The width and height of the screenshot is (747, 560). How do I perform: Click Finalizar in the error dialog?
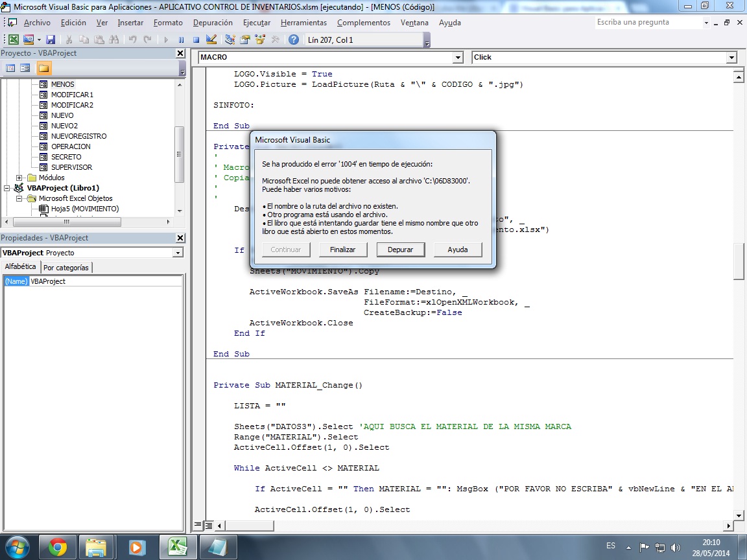[343, 250]
